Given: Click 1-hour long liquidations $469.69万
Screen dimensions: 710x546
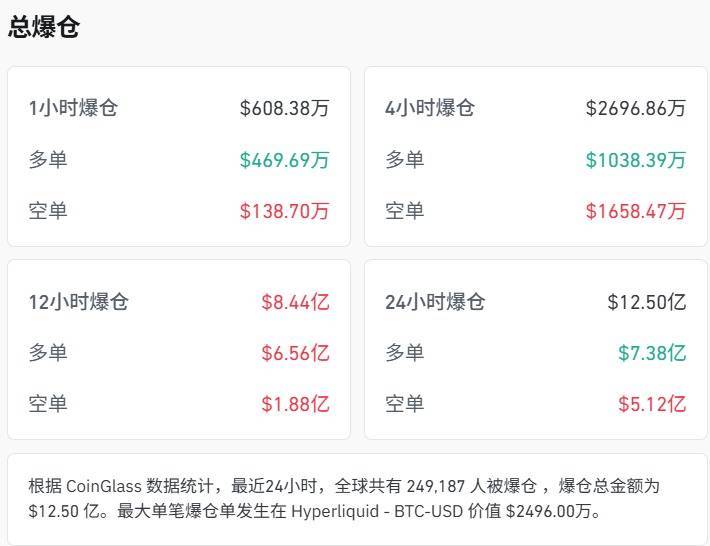Looking at the screenshot, I should coord(284,160).
